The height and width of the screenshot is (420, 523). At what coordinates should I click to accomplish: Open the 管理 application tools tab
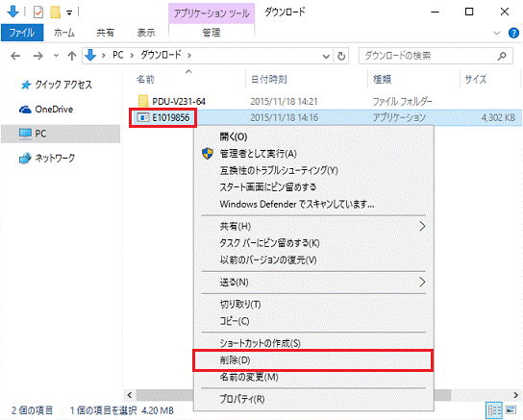(212, 33)
